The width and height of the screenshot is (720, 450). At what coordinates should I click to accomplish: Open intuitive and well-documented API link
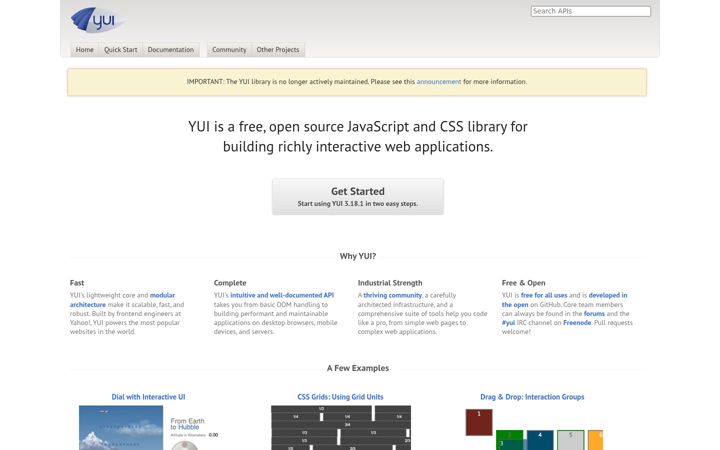click(x=282, y=295)
